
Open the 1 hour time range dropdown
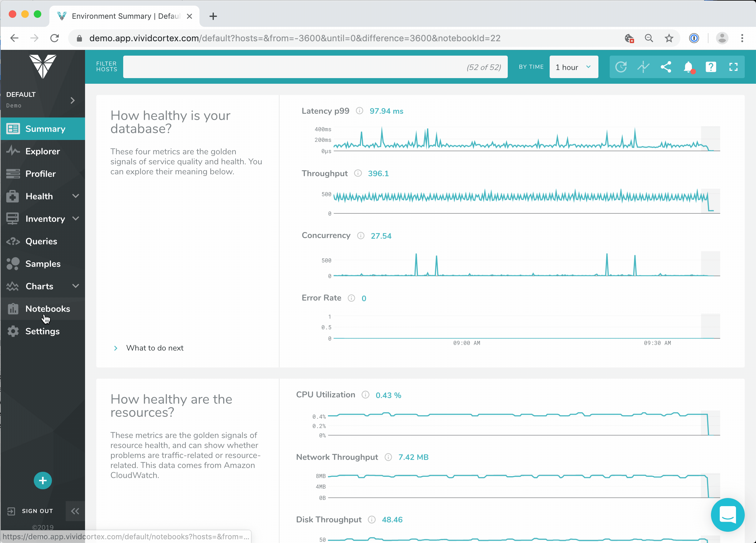(x=574, y=67)
